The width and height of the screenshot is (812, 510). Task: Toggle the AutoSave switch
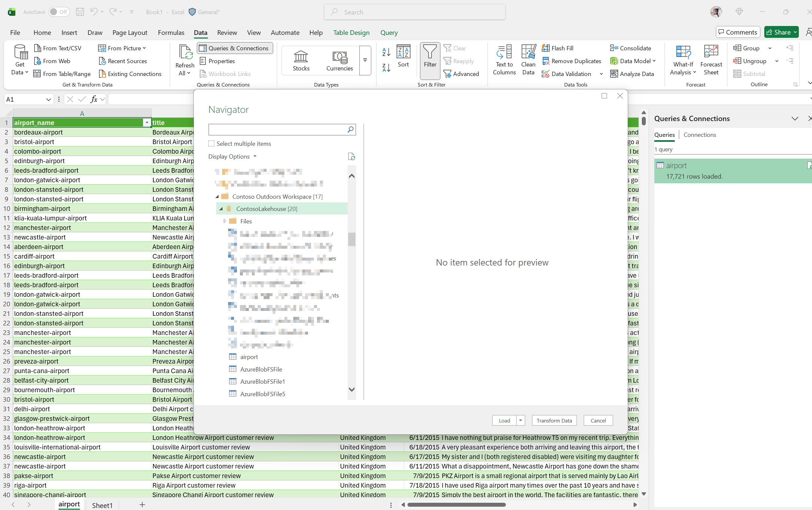click(59, 12)
